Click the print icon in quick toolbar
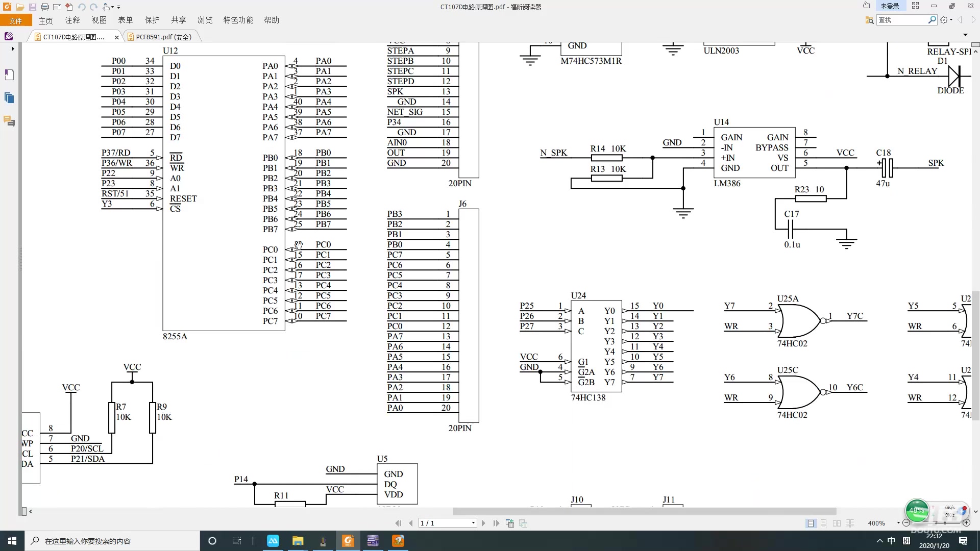 (45, 7)
